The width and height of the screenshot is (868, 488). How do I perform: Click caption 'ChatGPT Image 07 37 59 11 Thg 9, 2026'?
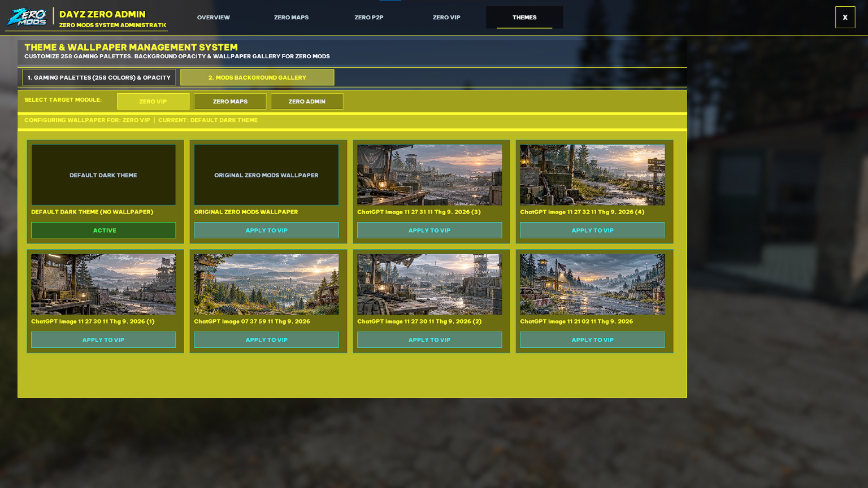point(252,321)
